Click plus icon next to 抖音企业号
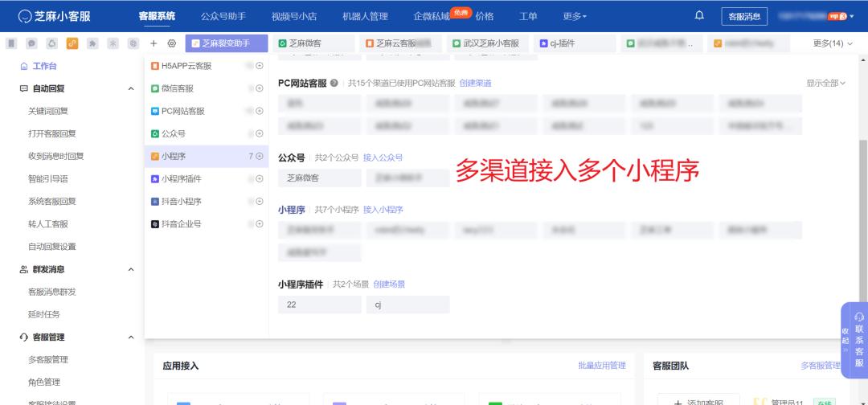The height and width of the screenshot is (405, 868). coord(260,224)
